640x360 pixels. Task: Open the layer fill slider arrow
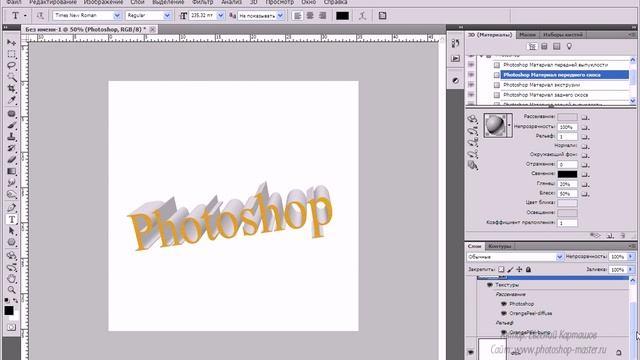[631, 269]
